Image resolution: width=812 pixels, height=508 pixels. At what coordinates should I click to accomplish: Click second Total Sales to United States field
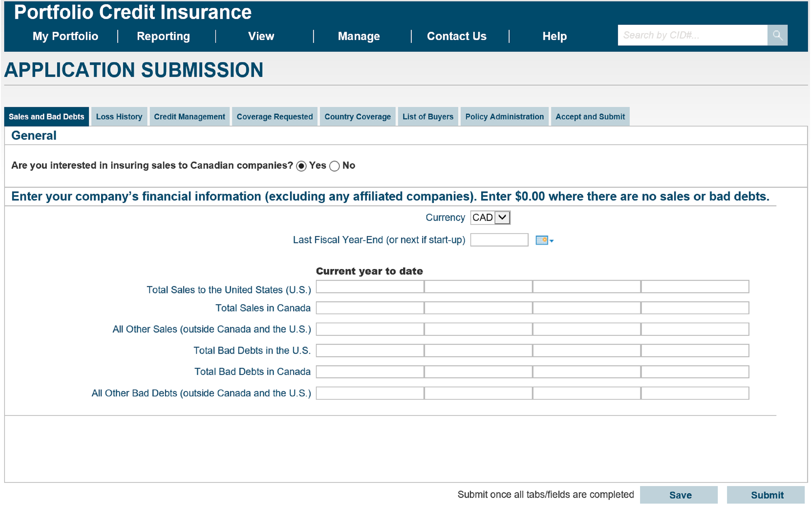(x=478, y=286)
